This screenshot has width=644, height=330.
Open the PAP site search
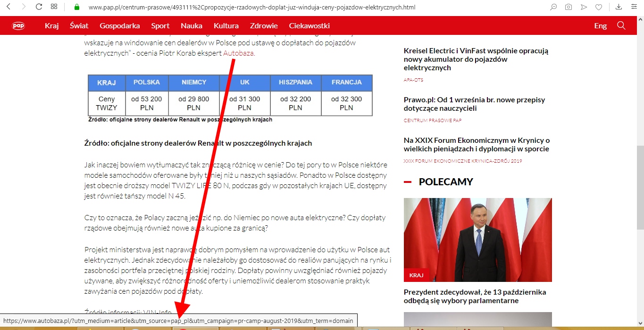point(621,25)
